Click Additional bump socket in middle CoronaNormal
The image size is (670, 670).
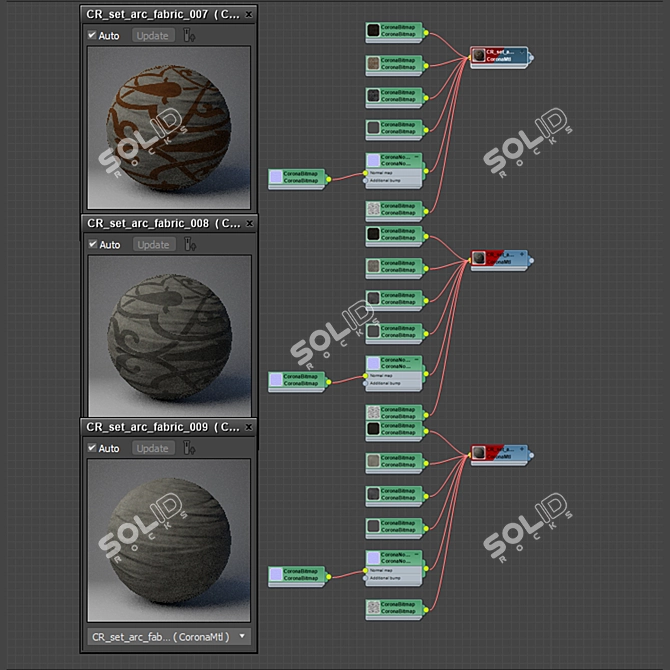pyautogui.click(x=365, y=384)
